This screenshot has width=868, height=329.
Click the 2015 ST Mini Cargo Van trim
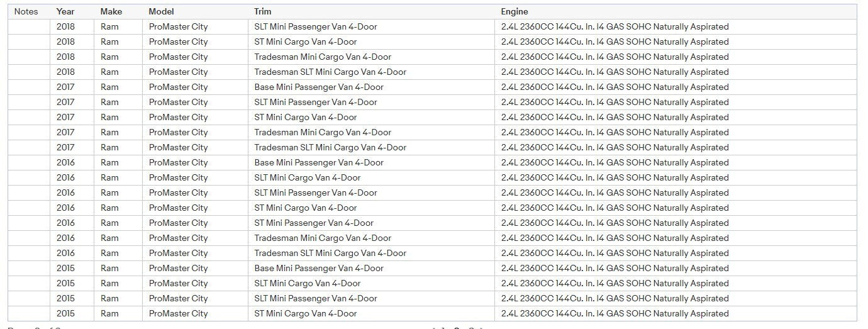(306, 313)
